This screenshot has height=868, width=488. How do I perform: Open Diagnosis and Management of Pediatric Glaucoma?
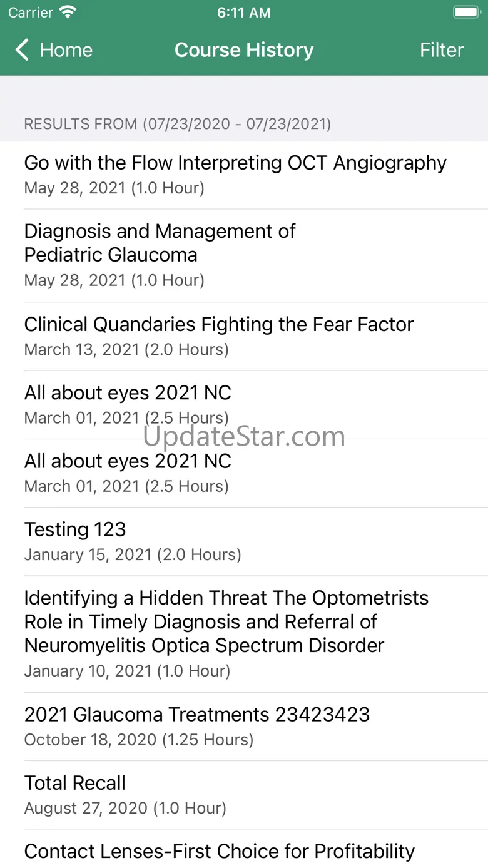pyautogui.click(x=244, y=255)
